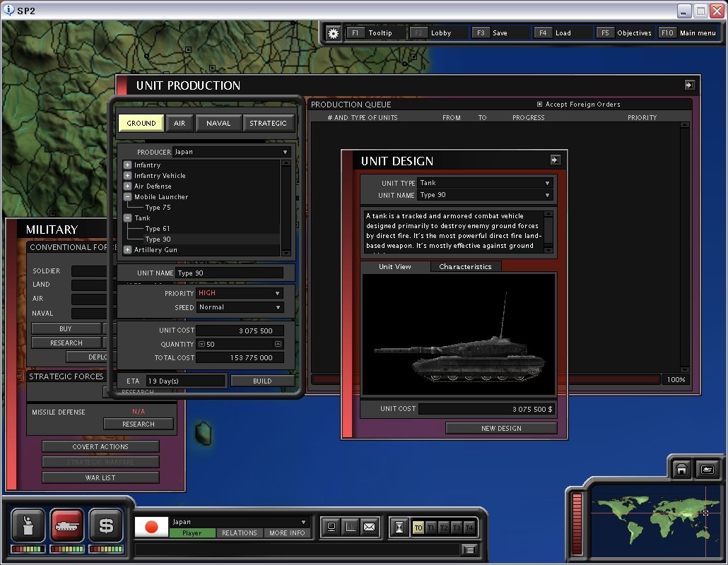Open the War List
The width and height of the screenshot is (728, 565).
pos(100,477)
